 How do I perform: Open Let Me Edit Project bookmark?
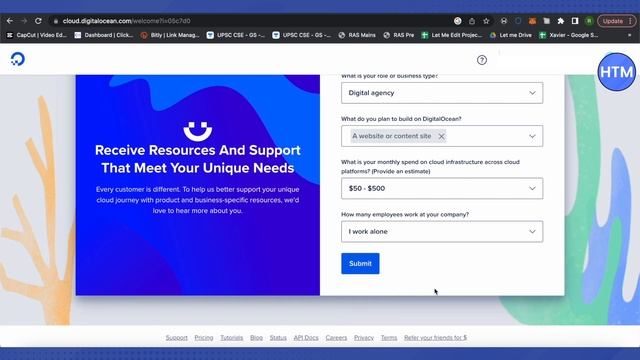coord(452,35)
